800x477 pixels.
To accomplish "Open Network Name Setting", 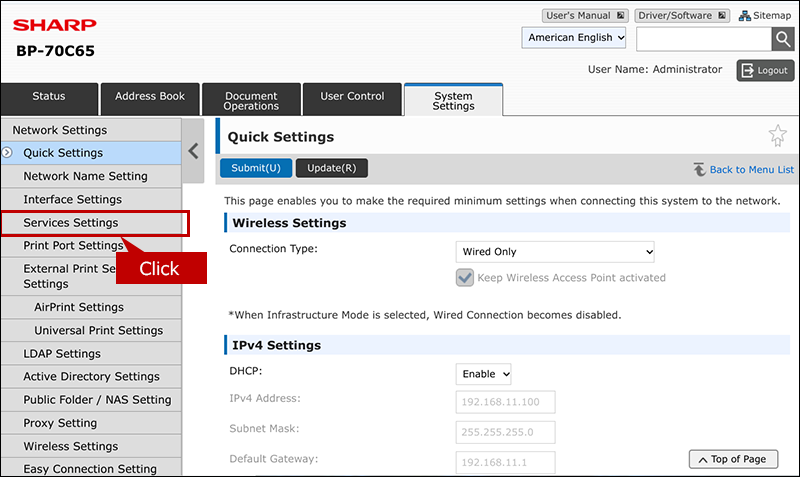I will click(91, 176).
